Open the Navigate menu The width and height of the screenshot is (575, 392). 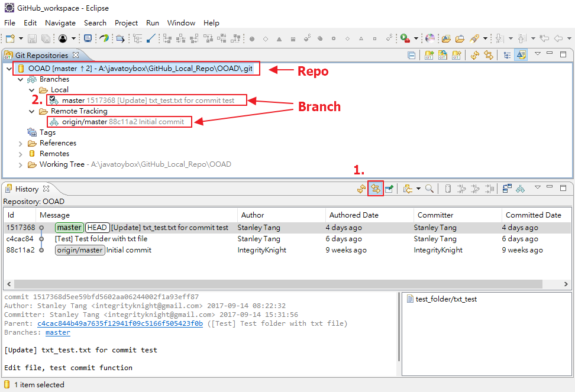tap(60, 22)
